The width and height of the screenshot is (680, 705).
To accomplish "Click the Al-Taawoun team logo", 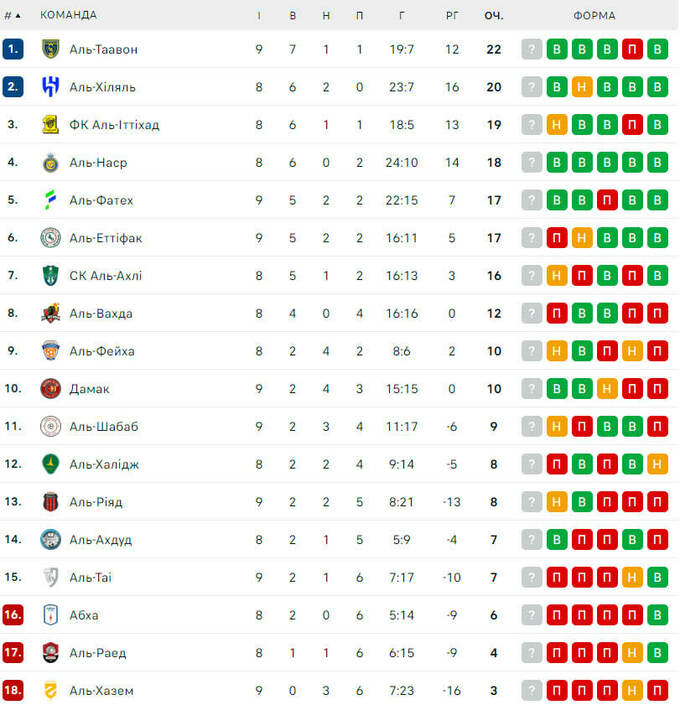I will coord(51,49).
